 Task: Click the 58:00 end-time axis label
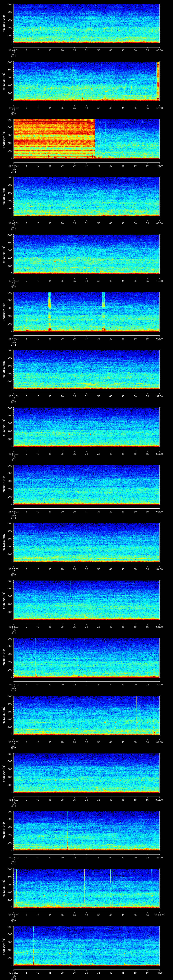pyautogui.click(x=159, y=799)
